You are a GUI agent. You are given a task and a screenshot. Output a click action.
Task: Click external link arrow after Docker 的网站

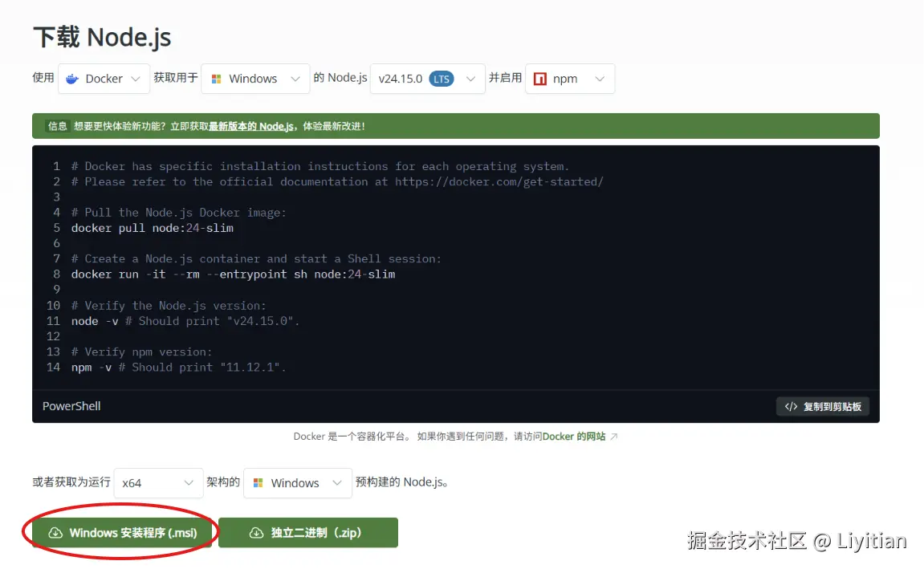point(613,437)
